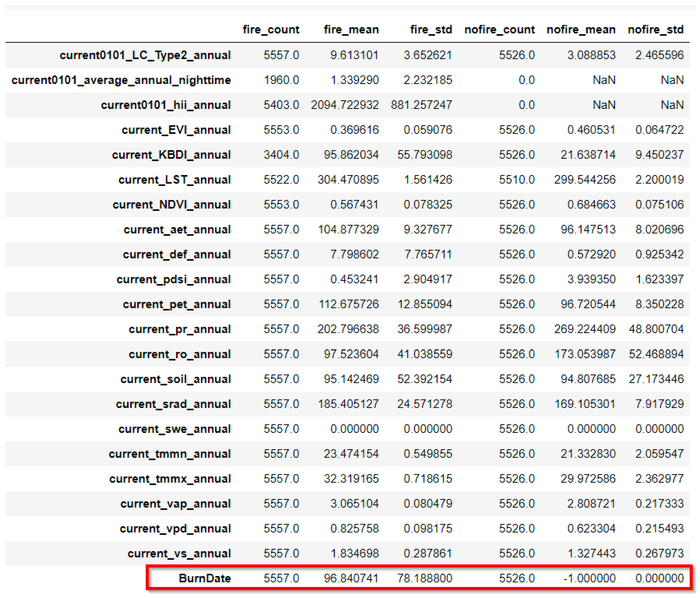Click the fire_count column header
The height and width of the screenshot is (598, 700).
(271, 30)
